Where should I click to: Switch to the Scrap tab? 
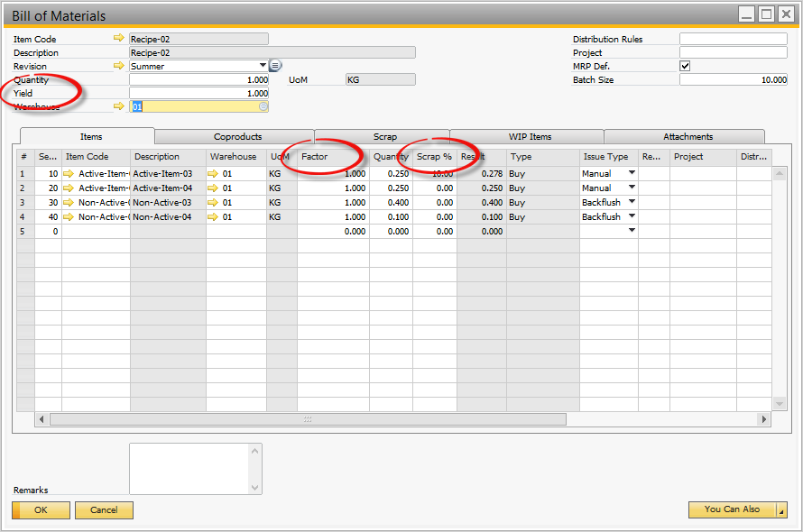click(x=384, y=137)
